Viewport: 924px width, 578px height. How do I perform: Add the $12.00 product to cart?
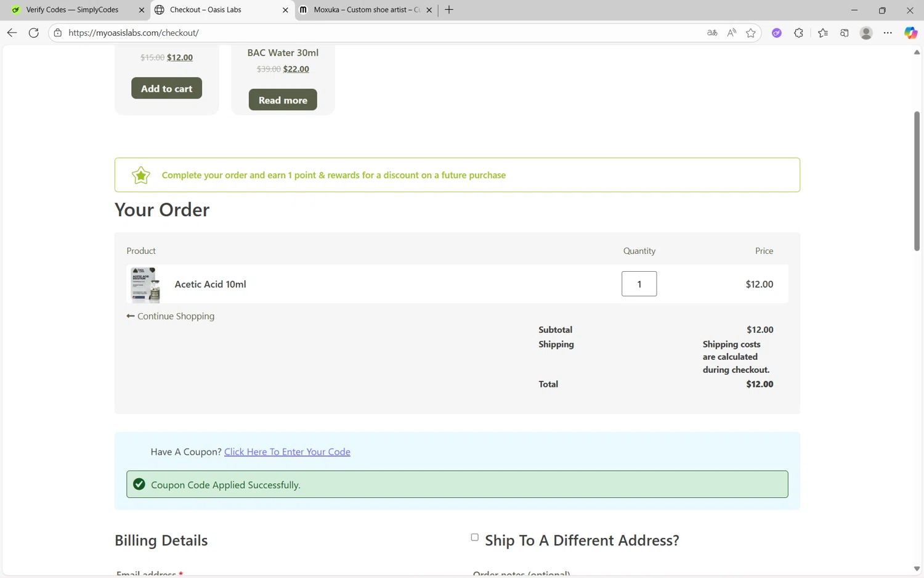166,88
